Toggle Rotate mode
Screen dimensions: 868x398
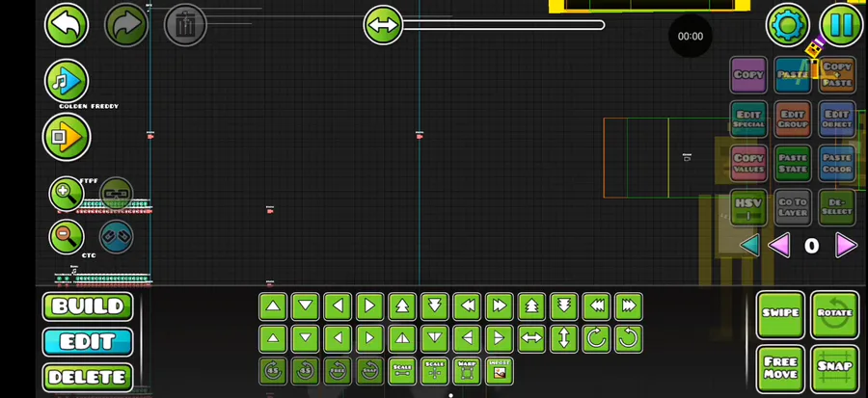coord(835,314)
